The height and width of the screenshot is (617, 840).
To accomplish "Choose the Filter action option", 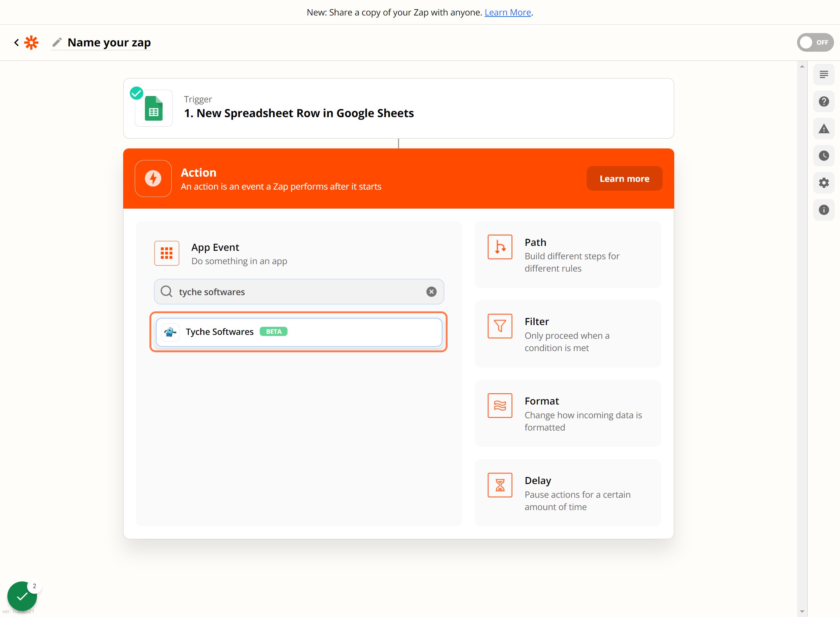I will coord(568,334).
